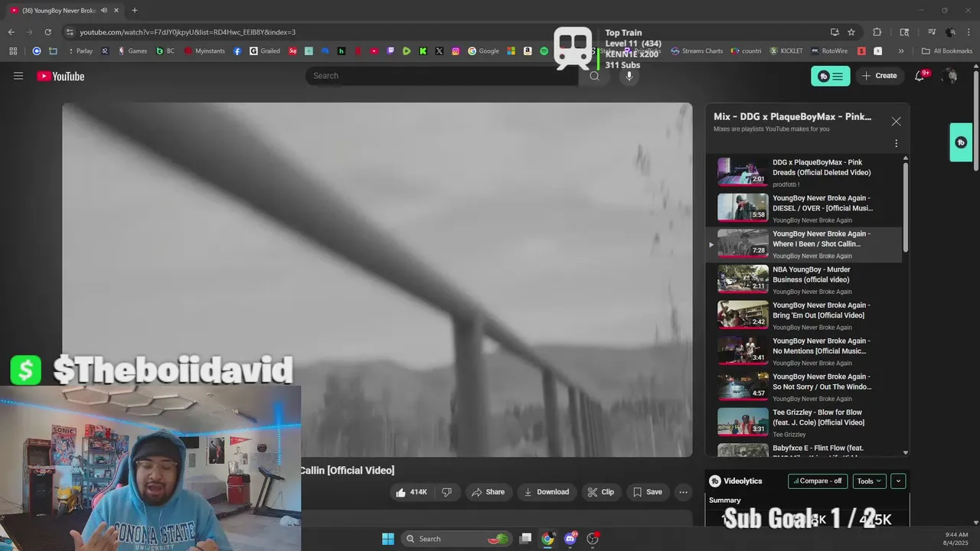Open the YouTube notifications bell
This screenshot has width=980, height=551.
click(x=920, y=76)
